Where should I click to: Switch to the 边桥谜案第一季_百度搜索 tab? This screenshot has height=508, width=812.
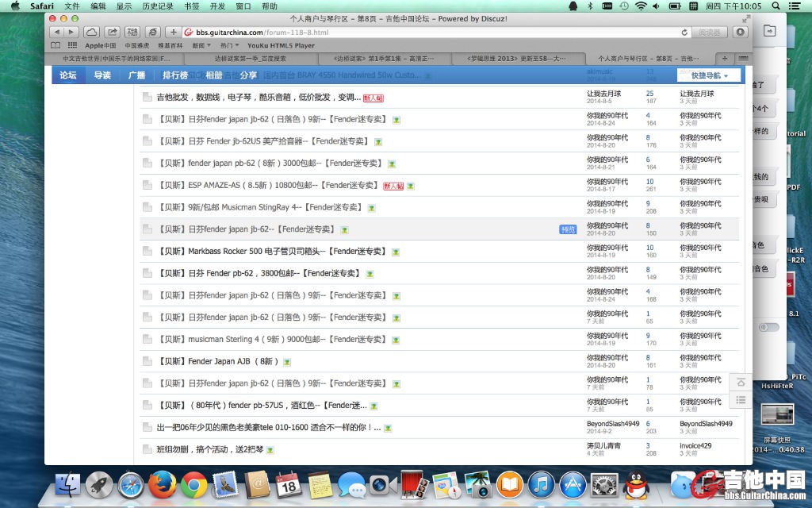click(x=251, y=59)
